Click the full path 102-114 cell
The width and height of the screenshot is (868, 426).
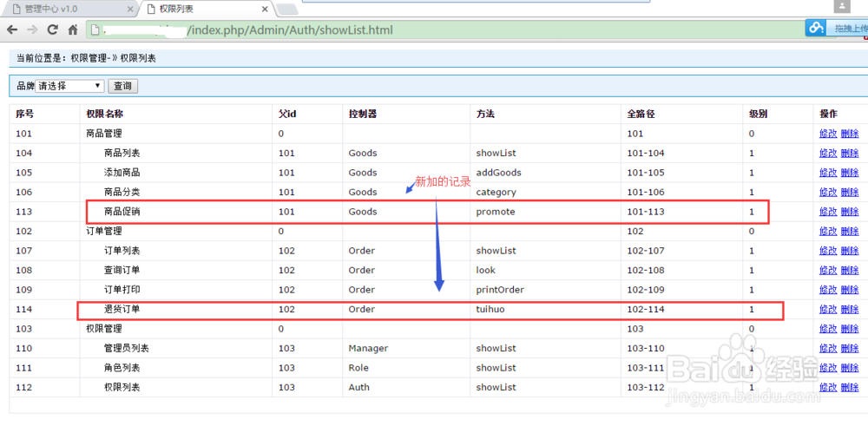pos(646,309)
